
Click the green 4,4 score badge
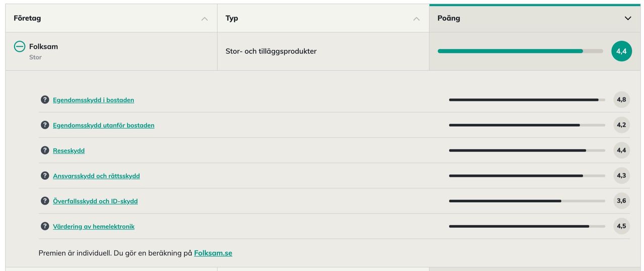coord(621,51)
